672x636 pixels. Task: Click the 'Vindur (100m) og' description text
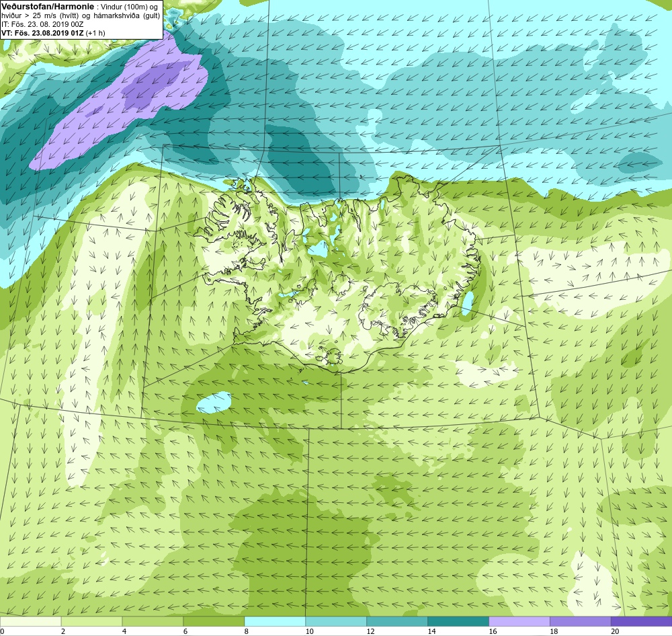tap(130, 7)
